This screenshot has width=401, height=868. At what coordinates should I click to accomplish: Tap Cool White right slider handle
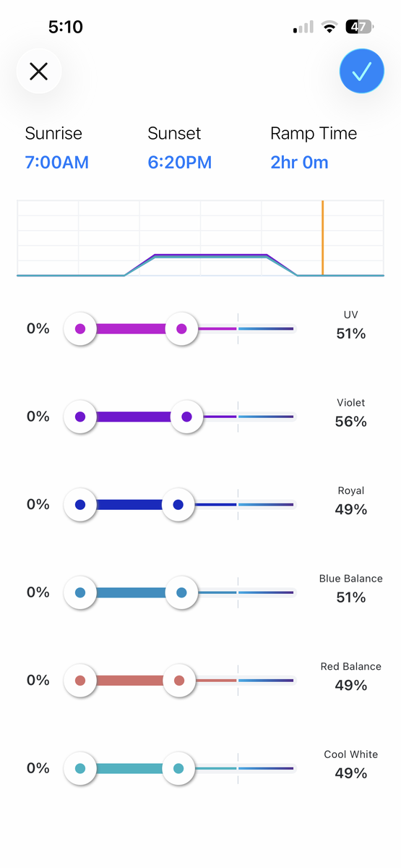tap(178, 768)
